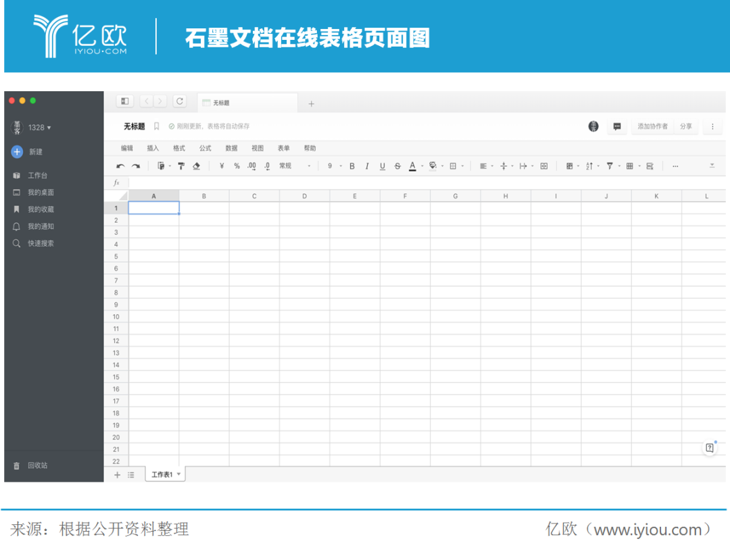Expand horizontal alignment dropdown arrow
Image resolution: width=730 pixels, height=560 pixels.
(x=492, y=166)
